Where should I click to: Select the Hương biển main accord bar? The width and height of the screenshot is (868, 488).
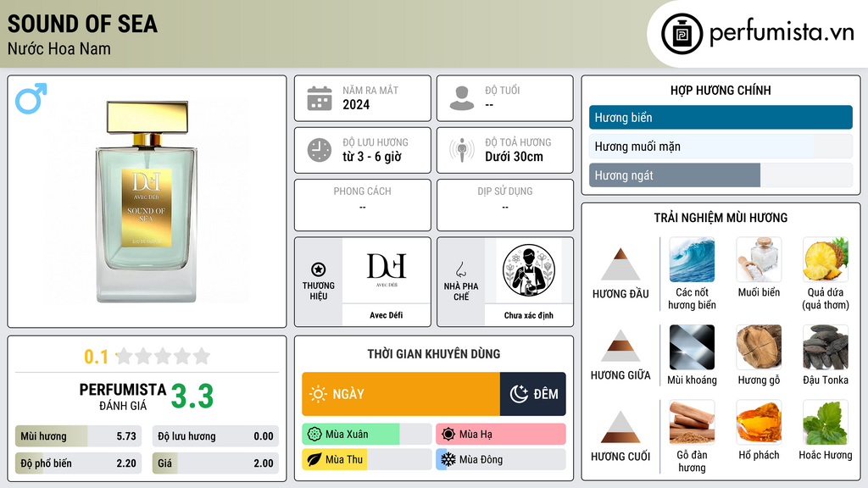[x=721, y=117]
